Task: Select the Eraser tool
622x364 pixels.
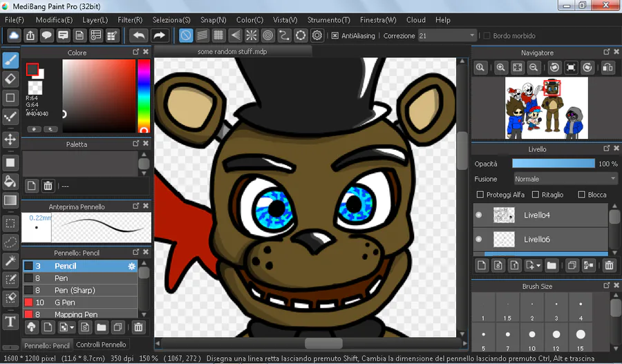Action: pos(10,79)
